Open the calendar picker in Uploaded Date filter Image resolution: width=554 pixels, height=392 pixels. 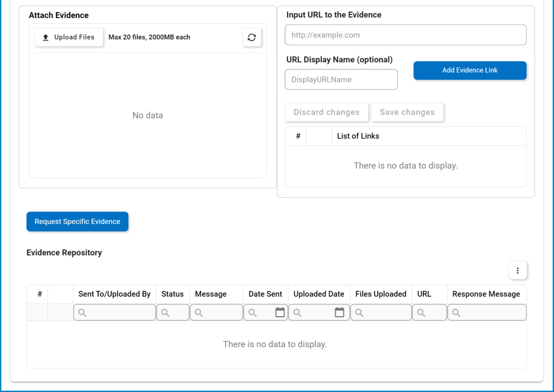point(340,312)
